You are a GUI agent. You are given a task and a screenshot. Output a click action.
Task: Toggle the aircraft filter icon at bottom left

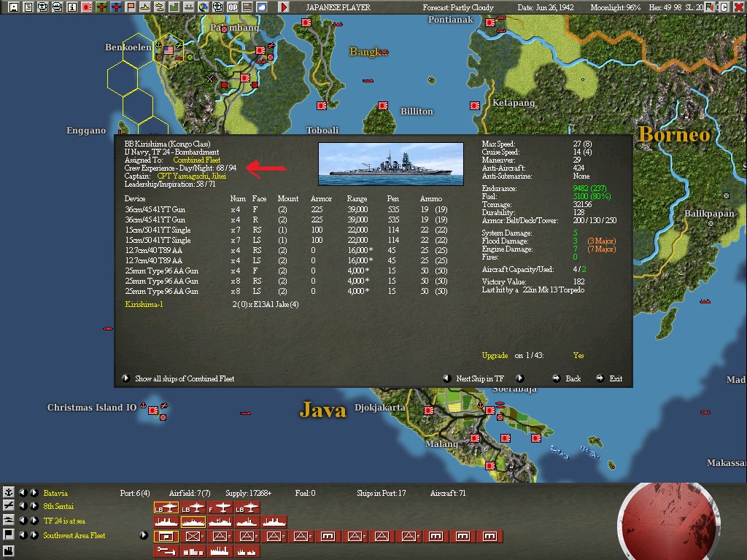tap(9, 505)
